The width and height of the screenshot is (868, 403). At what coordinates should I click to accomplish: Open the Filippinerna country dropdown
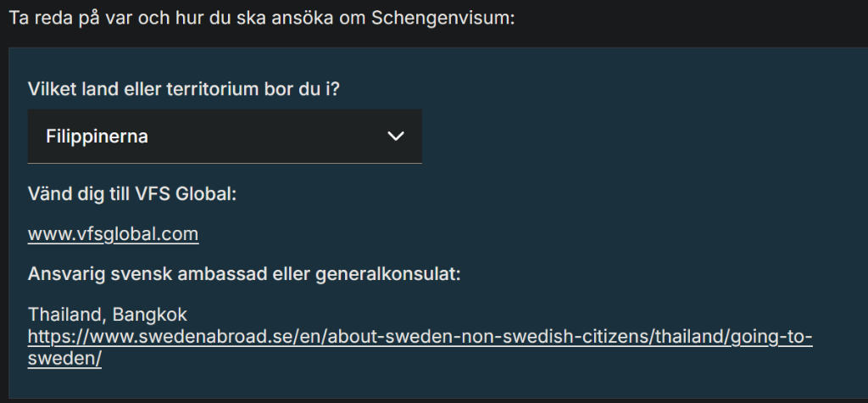(x=225, y=136)
